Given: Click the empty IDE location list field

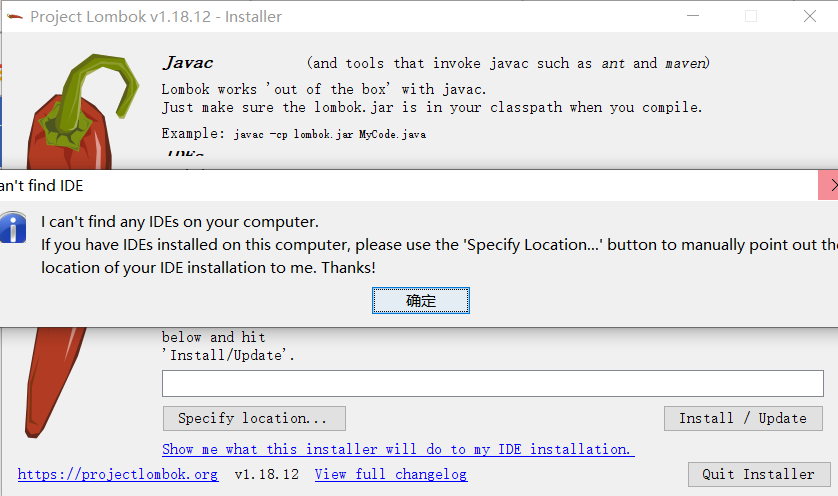Looking at the screenshot, I should (x=492, y=383).
